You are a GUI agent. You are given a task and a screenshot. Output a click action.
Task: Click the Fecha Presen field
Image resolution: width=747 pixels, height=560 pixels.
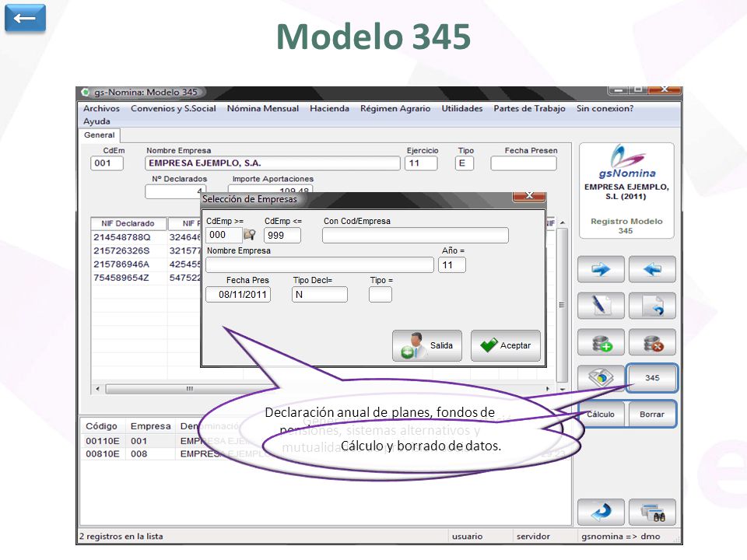pos(524,163)
